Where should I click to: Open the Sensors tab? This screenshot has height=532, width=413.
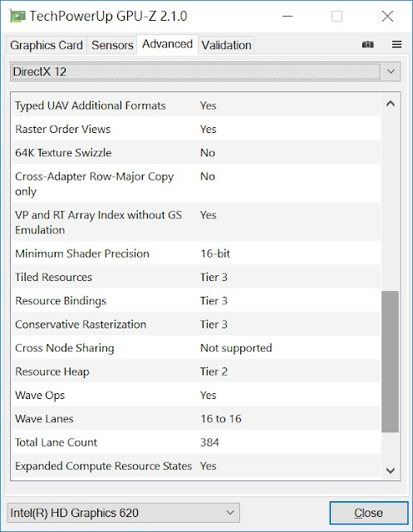tap(112, 45)
